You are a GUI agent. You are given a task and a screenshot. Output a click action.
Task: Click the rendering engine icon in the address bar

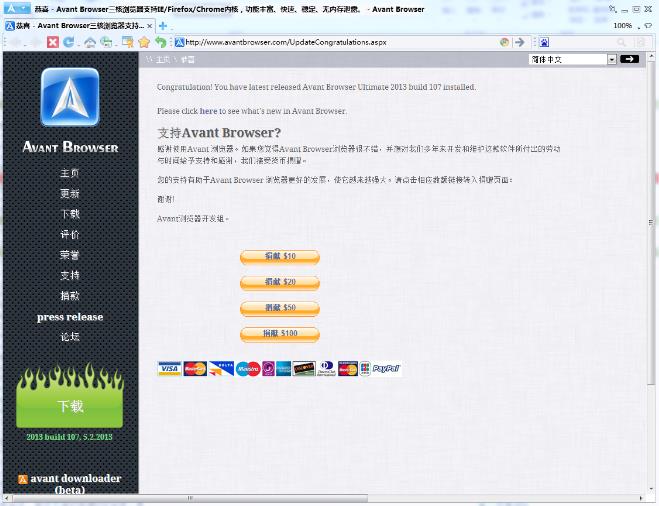pyautogui.click(x=504, y=42)
